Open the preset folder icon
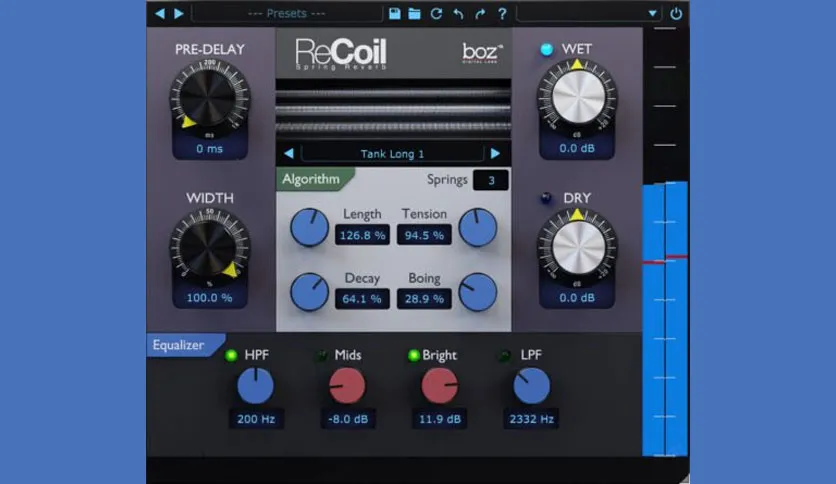This screenshot has width=836, height=484. click(x=414, y=13)
